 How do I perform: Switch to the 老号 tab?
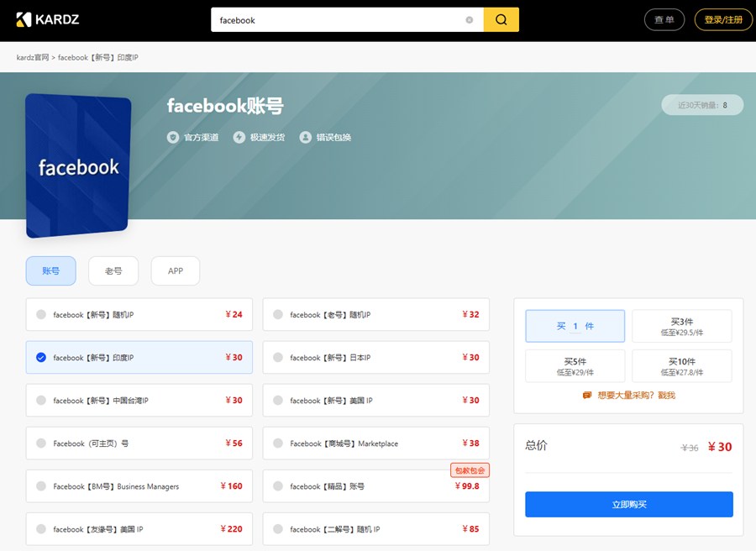(x=113, y=271)
